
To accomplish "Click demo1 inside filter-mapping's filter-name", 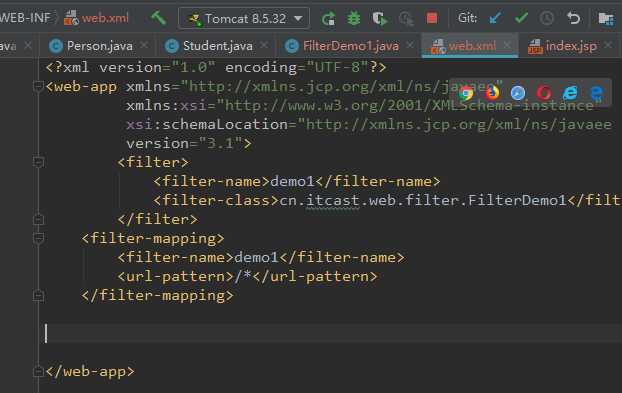I will coord(257,257).
